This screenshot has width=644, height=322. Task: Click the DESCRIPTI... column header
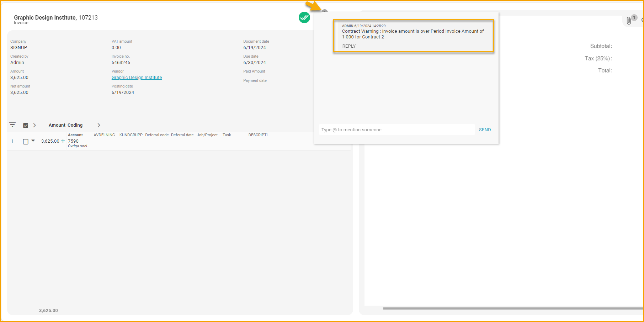click(259, 135)
